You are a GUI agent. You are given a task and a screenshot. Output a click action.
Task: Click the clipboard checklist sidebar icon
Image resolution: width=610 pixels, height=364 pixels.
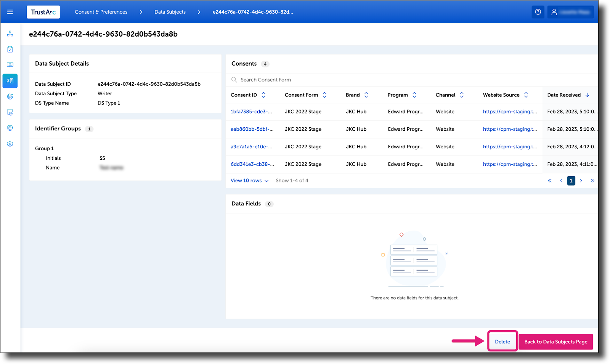pyautogui.click(x=10, y=49)
